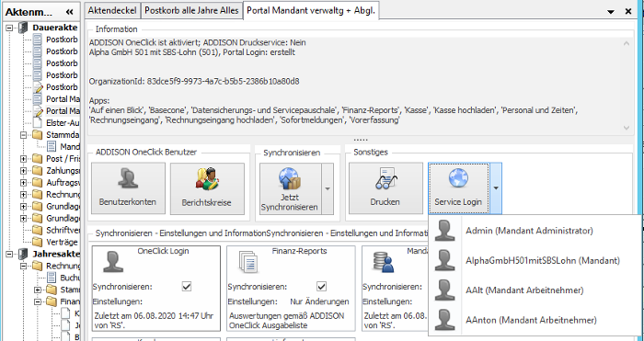The width and height of the screenshot is (644, 341).
Task: Select Portal Ma item with document icon
Action: click(63, 99)
